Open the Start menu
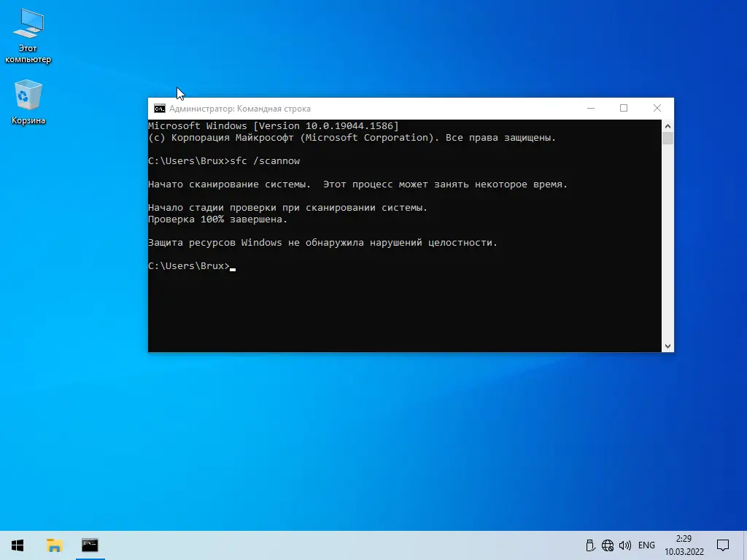747x560 pixels. coord(16,545)
